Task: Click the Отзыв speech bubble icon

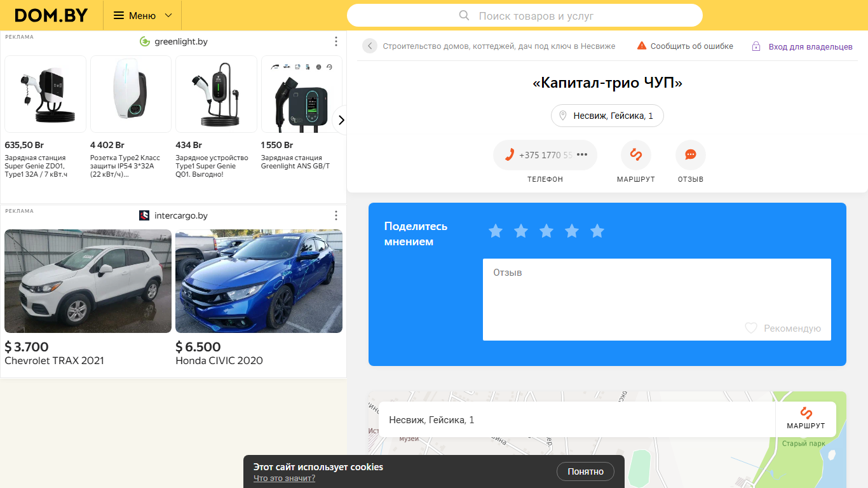Action: (x=690, y=155)
